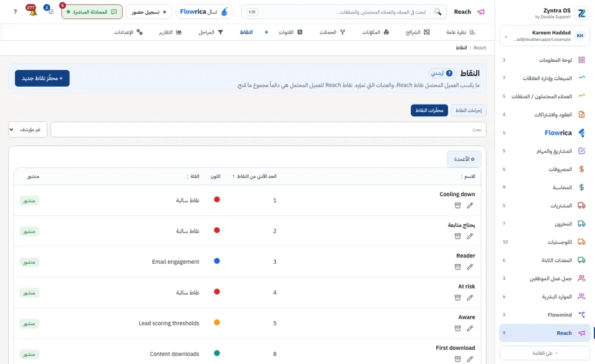Expand the Kareem Haddad account switcher

click(x=544, y=36)
